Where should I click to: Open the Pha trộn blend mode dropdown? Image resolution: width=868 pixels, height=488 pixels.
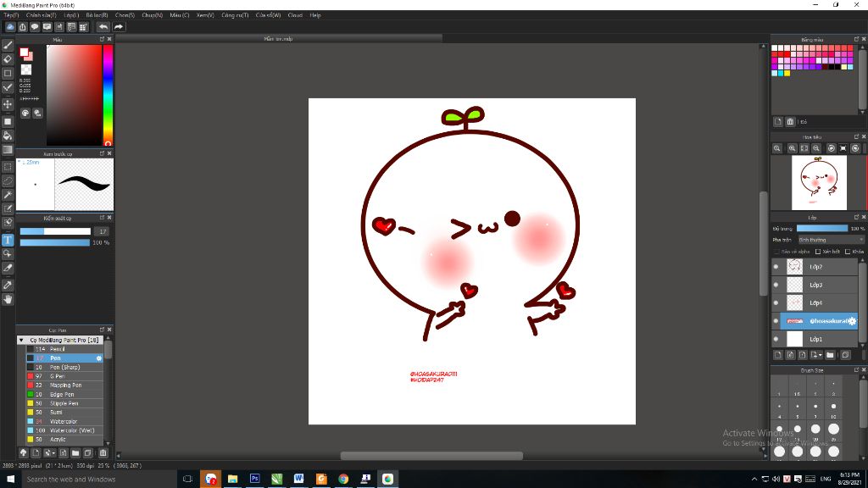(x=830, y=240)
